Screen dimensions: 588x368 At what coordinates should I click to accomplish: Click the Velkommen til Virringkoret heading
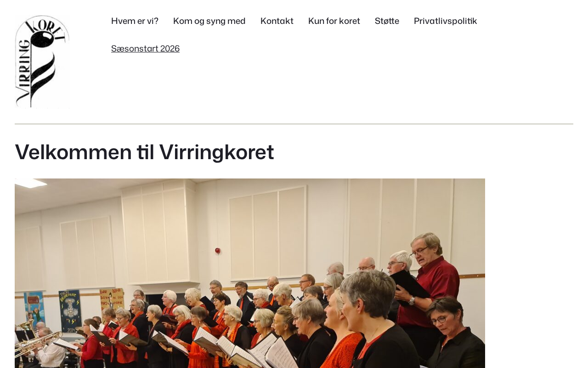144,152
